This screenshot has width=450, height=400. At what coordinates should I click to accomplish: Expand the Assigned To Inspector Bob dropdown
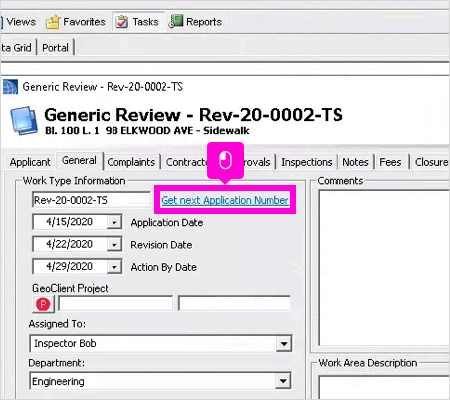coord(284,344)
